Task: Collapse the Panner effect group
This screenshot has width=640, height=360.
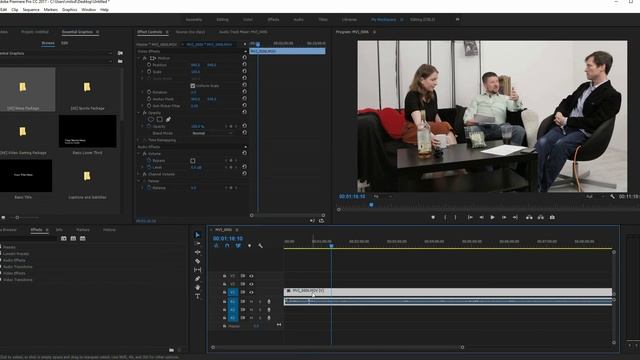Action: [139, 181]
